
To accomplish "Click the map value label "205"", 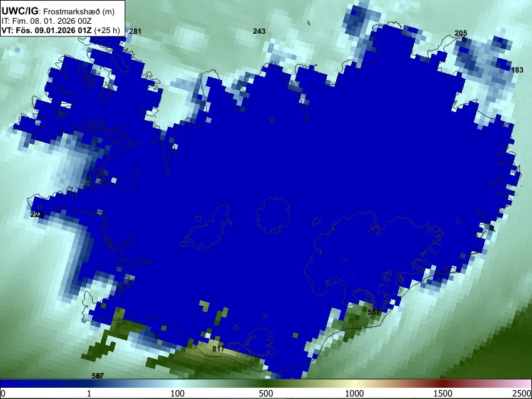I will pyautogui.click(x=461, y=33).
